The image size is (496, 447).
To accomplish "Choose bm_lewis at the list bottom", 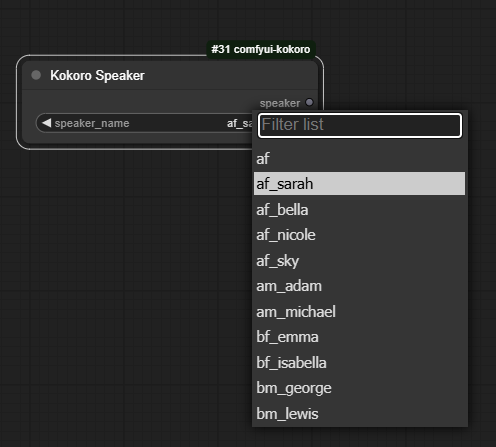I will tap(359, 414).
